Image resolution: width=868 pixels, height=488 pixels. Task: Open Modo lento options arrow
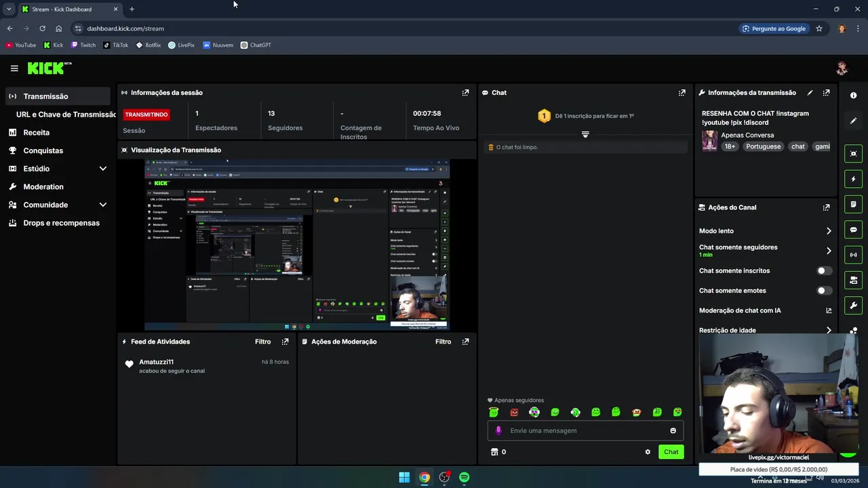829,231
